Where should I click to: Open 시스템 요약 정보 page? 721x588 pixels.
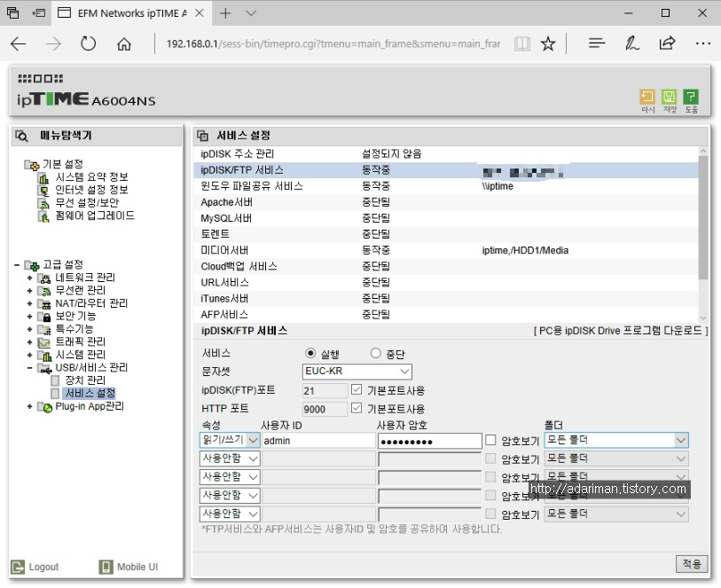click(x=91, y=177)
